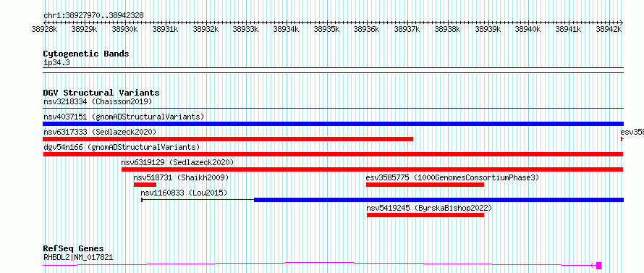The width and height of the screenshot is (644, 273).
Task: Select the nsv6319129 red variant bar
Action: [x=372, y=169]
